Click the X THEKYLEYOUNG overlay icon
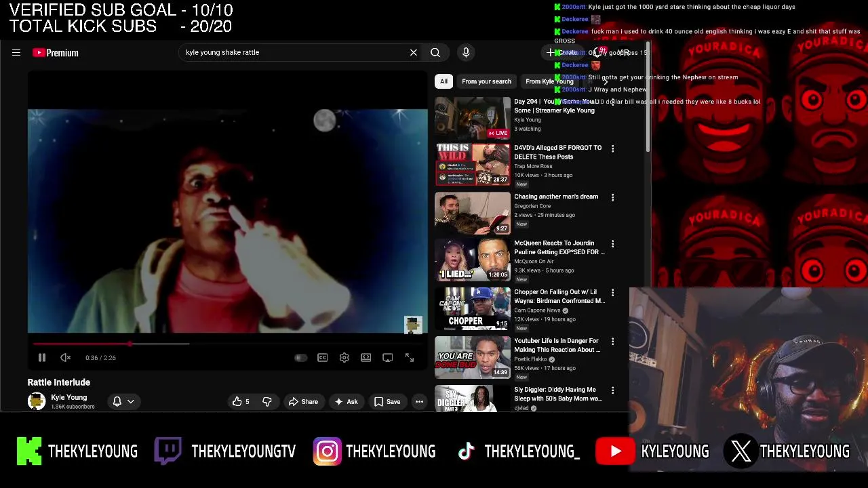868x488 pixels. point(741,451)
